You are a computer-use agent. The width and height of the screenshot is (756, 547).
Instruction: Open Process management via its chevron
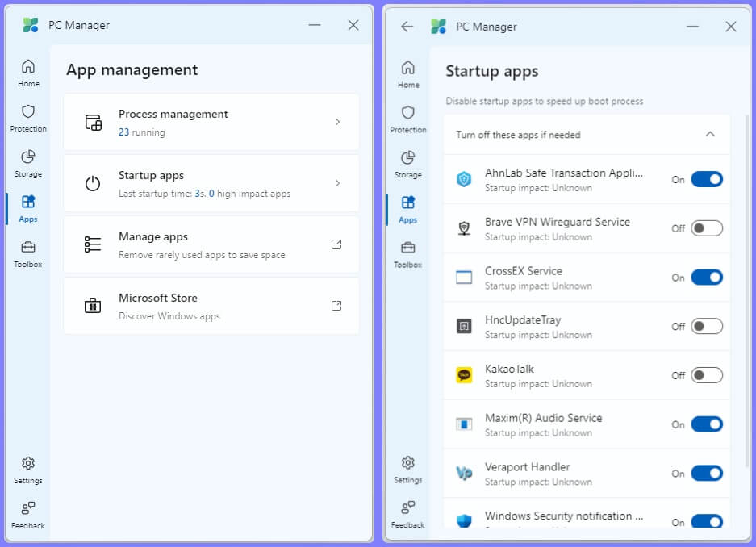point(337,123)
